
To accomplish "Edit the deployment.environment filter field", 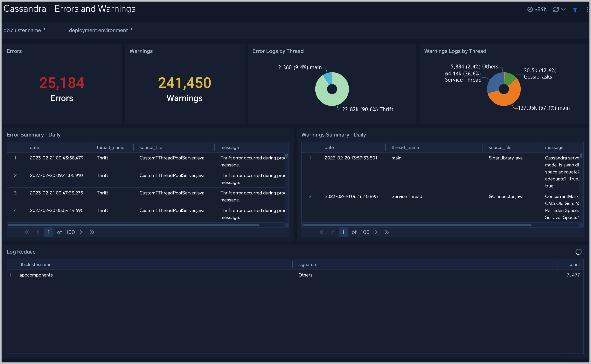I will pos(140,31).
